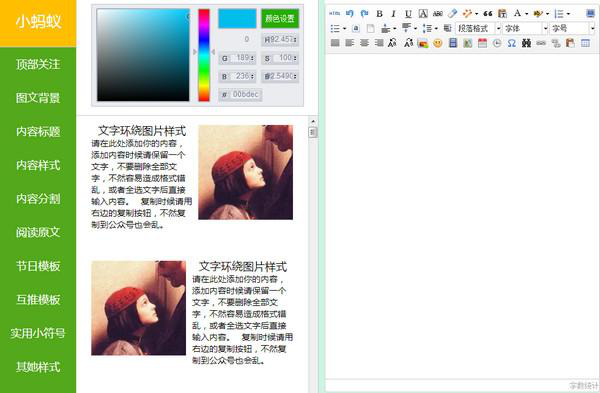The width and height of the screenshot is (600, 393).
Task: Open the bullet list style dropdown
Action: point(344,28)
